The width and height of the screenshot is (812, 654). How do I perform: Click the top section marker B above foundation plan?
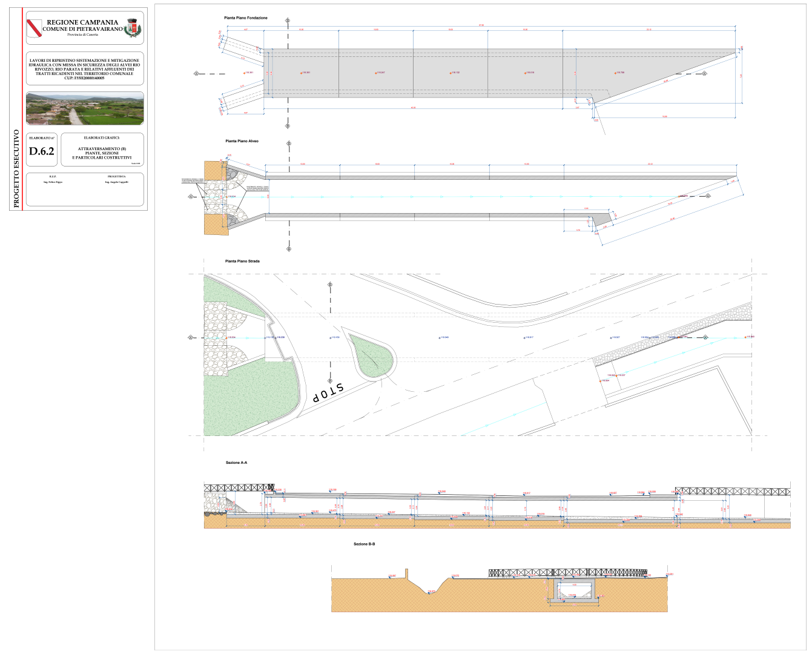point(288,21)
